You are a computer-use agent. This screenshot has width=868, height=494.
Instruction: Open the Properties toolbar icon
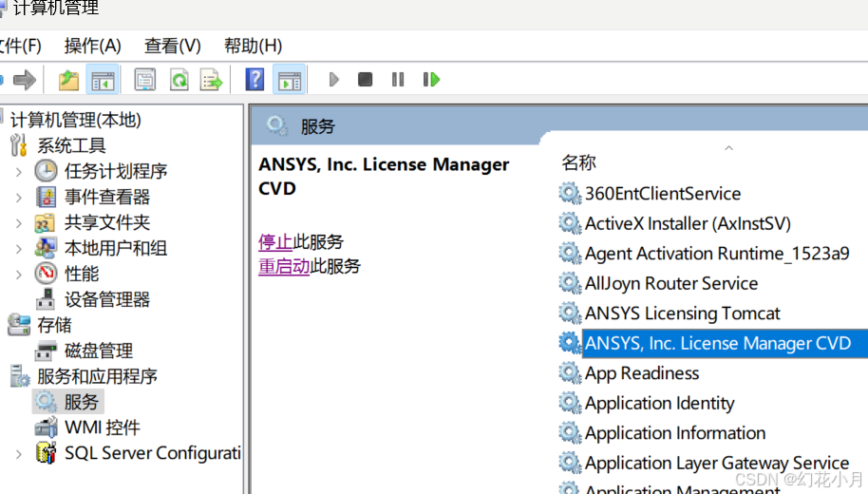point(145,80)
